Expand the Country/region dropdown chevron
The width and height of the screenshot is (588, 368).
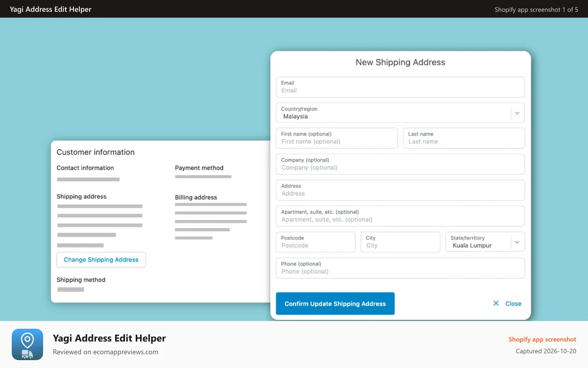(x=517, y=113)
